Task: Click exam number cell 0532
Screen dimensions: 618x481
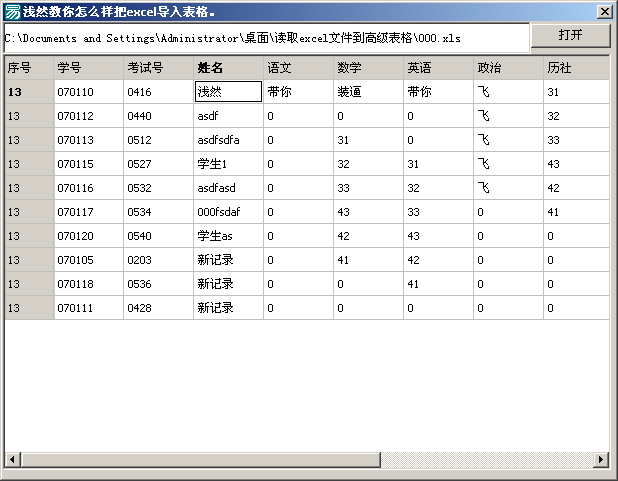Action: click(158, 188)
